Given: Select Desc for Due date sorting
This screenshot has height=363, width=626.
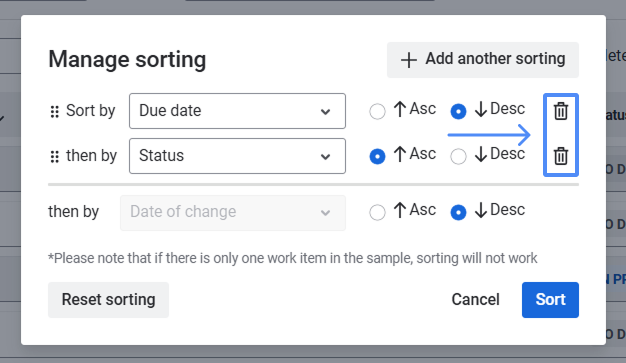Looking at the screenshot, I should click(x=458, y=111).
